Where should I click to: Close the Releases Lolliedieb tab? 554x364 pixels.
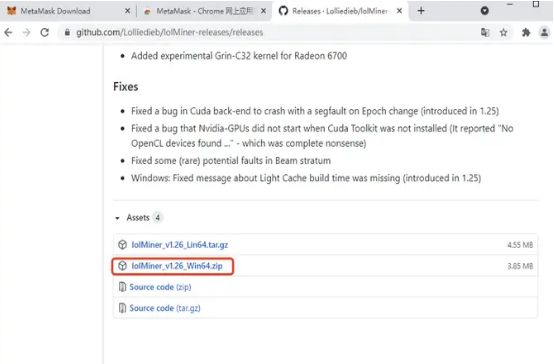[399, 11]
